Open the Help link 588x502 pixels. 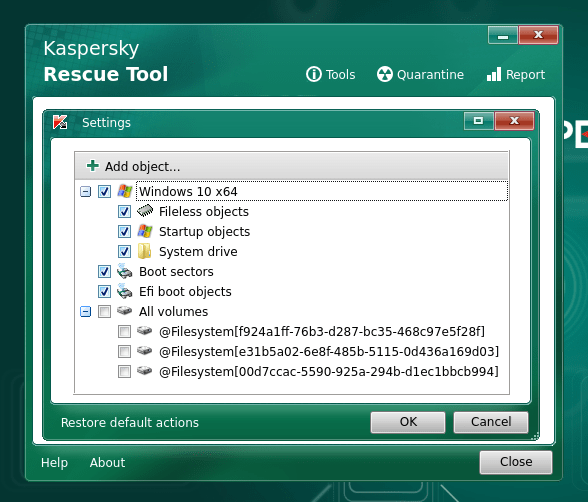[54, 462]
